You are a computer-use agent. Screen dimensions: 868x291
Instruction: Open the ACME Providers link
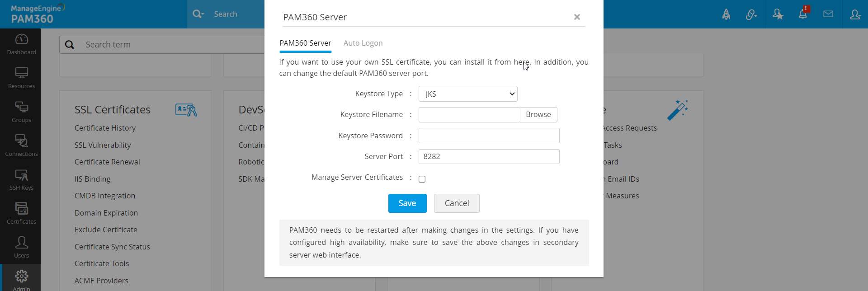click(101, 281)
